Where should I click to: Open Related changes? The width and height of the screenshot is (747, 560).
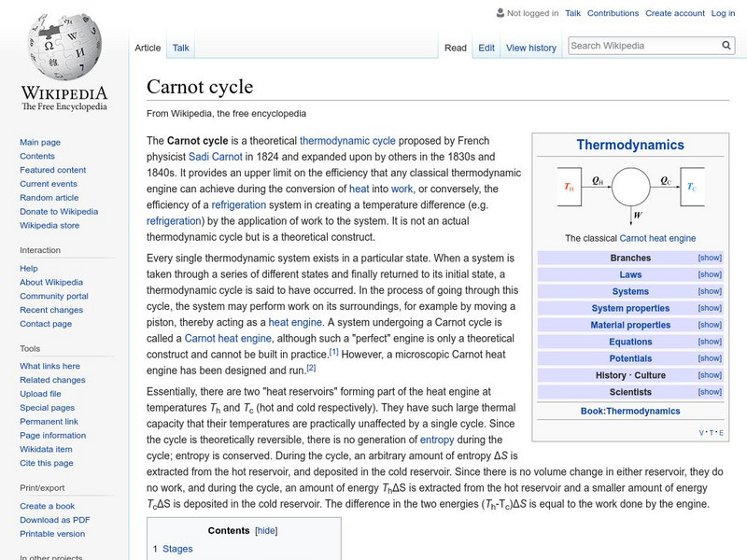(52, 380)
